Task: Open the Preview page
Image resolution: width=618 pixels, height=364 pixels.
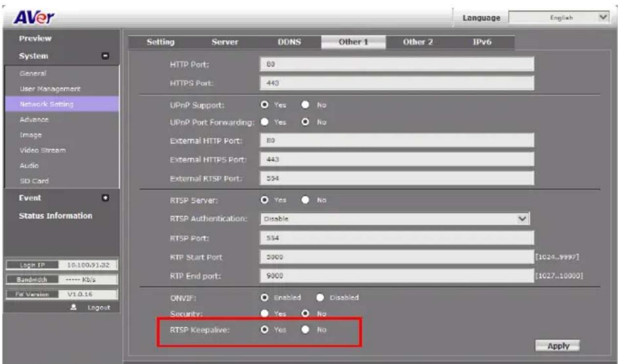Action: 35,39
